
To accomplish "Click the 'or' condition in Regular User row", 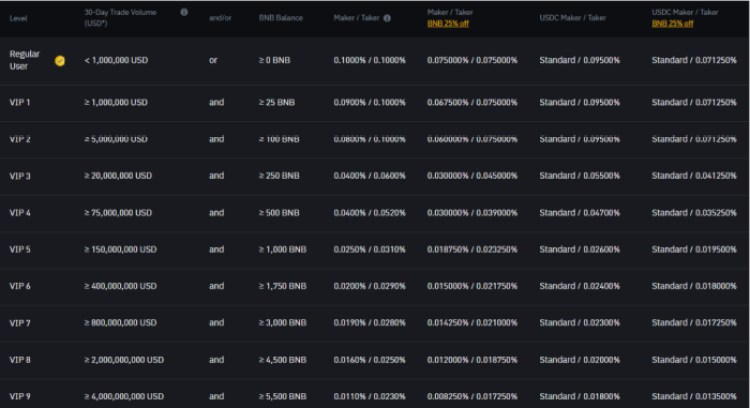I will click(x=213, y=60).
